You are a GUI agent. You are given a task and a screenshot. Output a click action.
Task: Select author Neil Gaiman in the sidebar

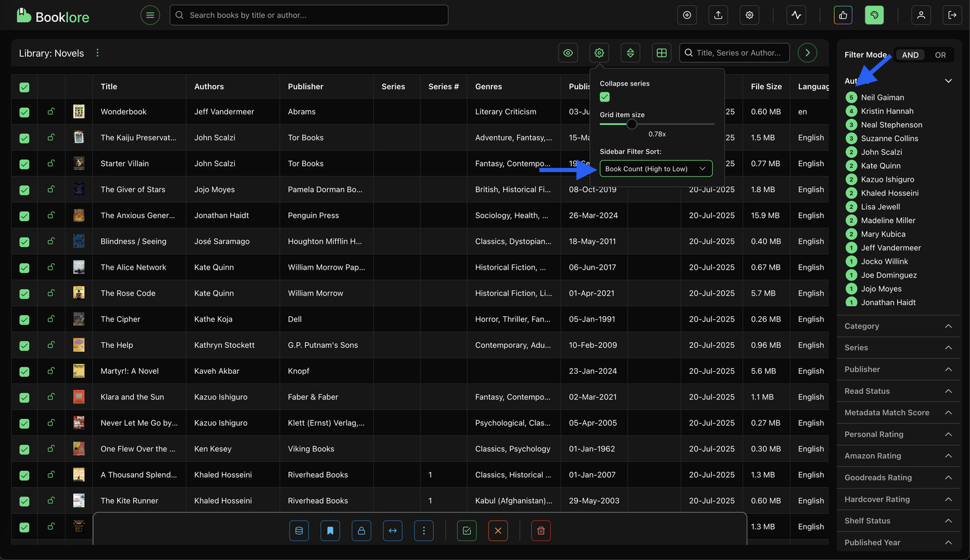tap(881, 97)
